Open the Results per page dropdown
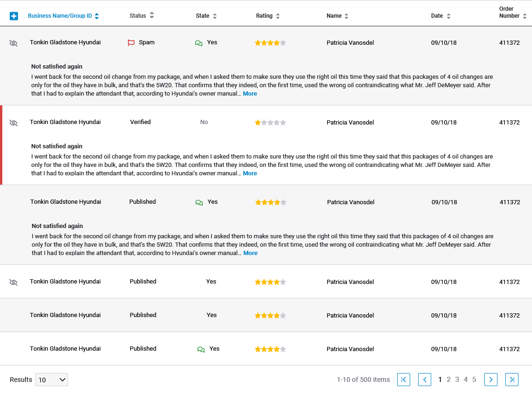 click(x=52, y=380)
